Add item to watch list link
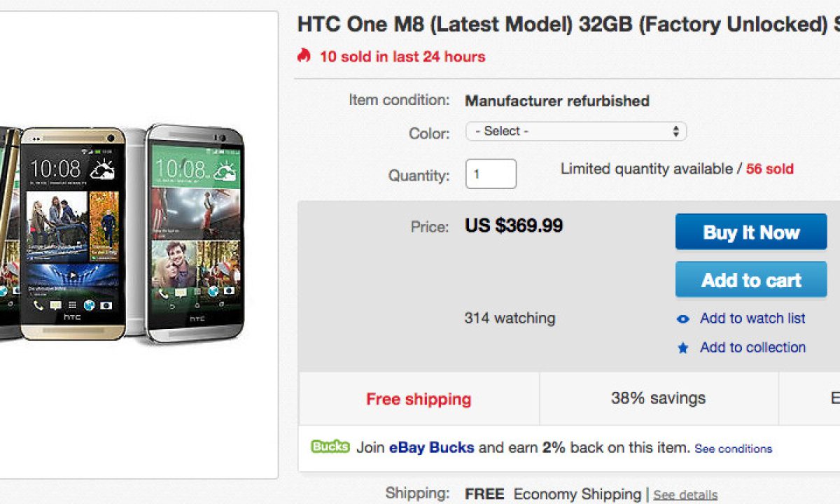 pos(752,318)
